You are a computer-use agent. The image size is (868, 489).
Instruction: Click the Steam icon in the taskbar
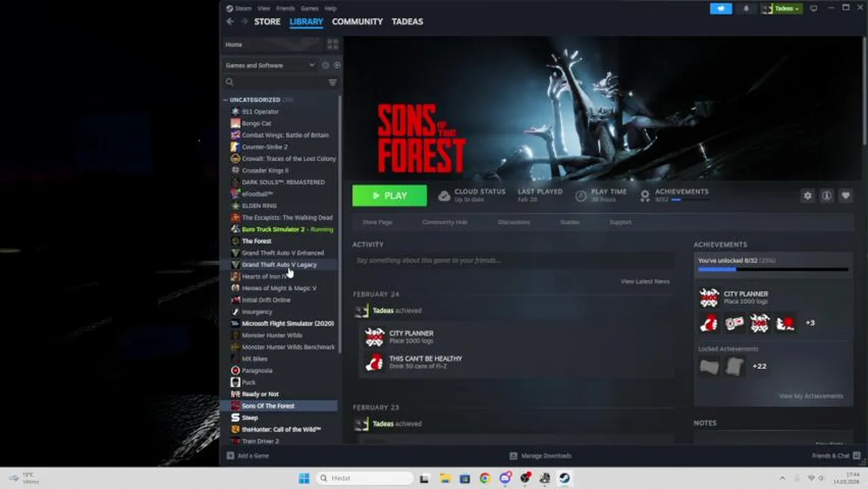point(564,478)
